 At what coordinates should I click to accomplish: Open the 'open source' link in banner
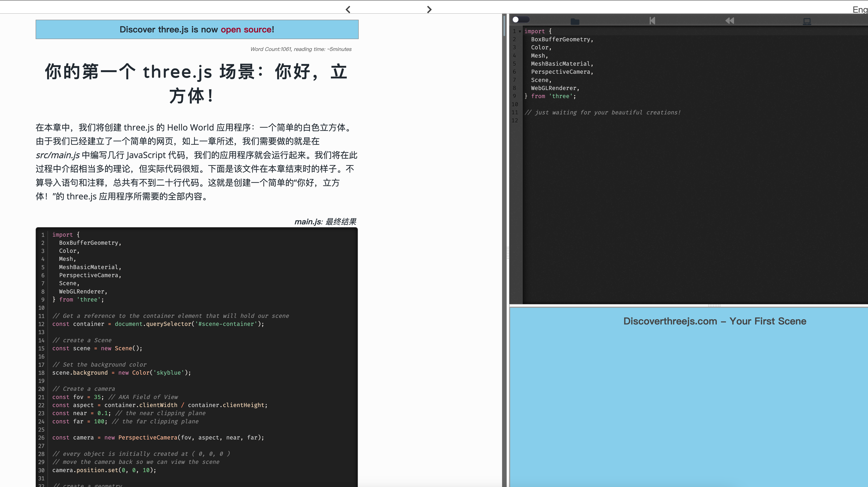pyautogui.click(x=246, y=30)
